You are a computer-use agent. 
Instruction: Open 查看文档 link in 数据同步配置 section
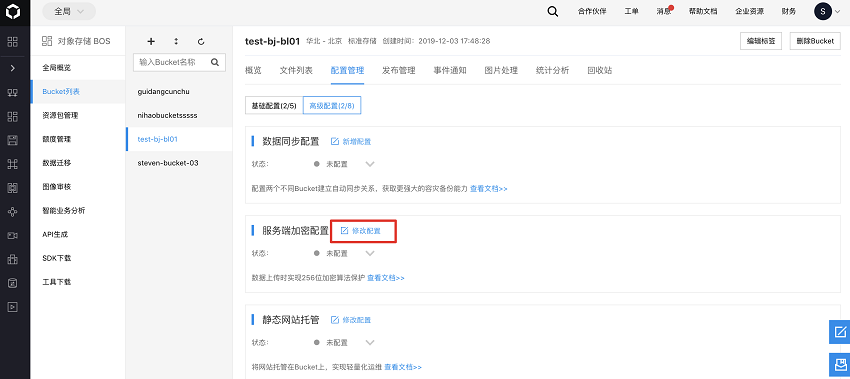tap(488, 189)
